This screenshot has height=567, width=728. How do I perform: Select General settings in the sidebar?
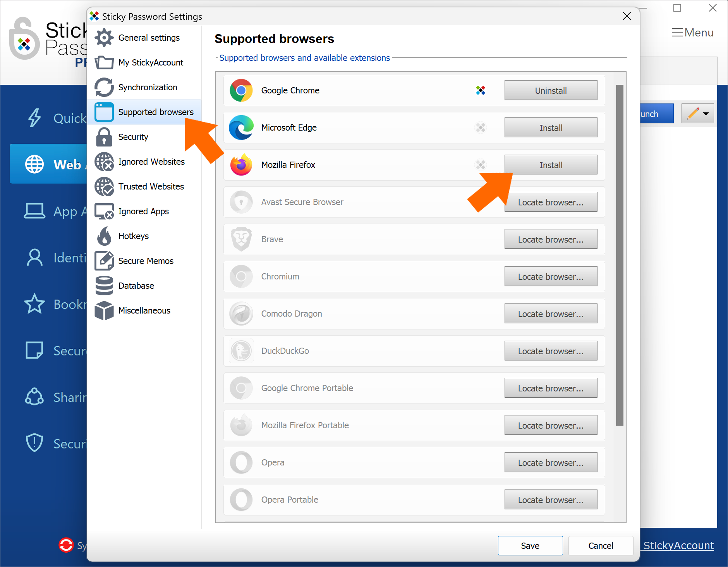coord(144,38)
